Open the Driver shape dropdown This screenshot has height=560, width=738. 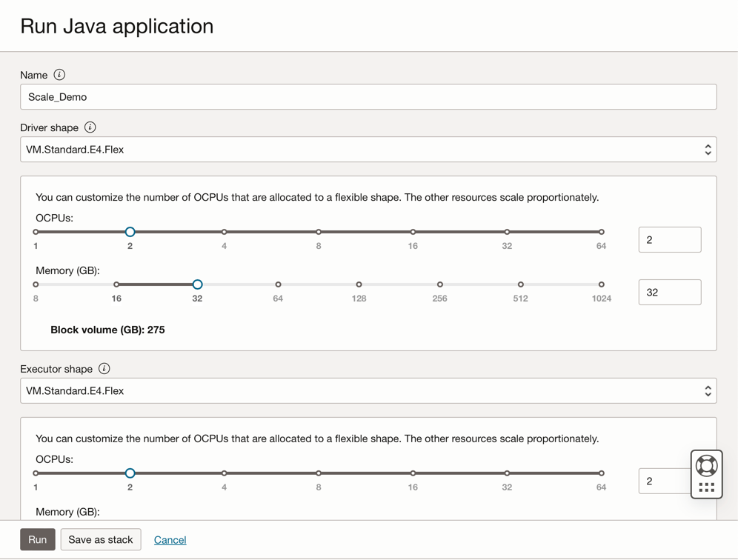pyautogui.click(x=368, y=150)
